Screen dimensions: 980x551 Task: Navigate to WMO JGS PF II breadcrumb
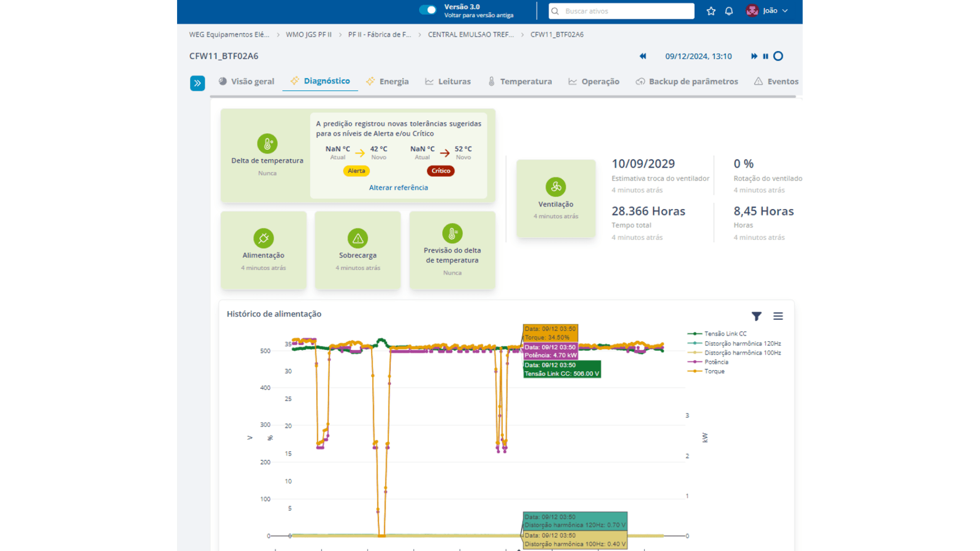coord(308,35)
